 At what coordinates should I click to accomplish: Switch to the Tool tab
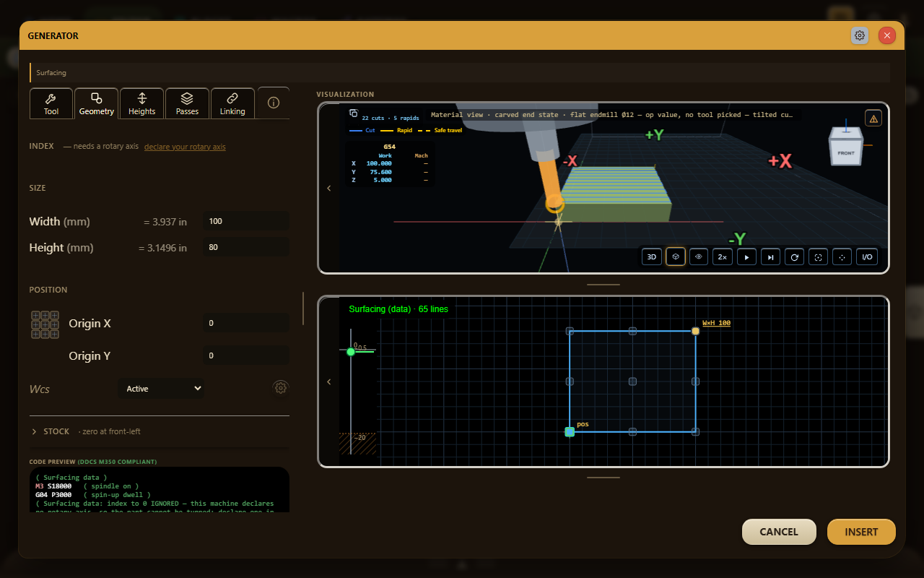51,103
